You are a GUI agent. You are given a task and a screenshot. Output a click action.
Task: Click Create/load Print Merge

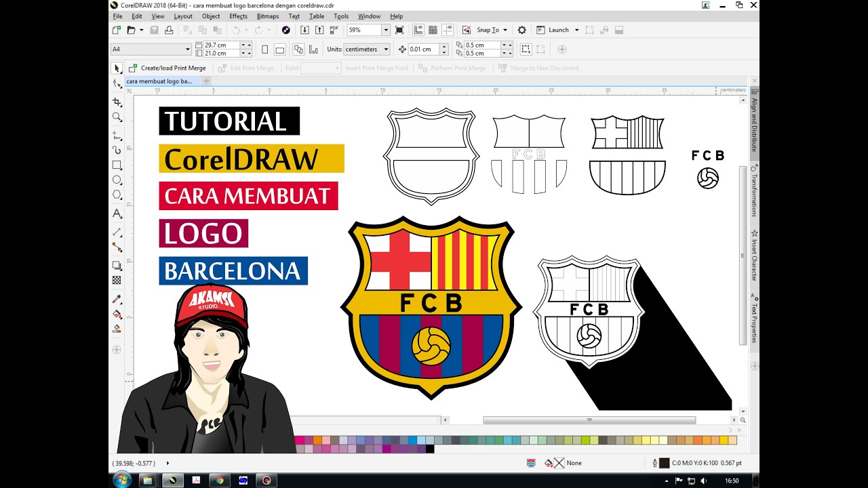pos(167,68)
